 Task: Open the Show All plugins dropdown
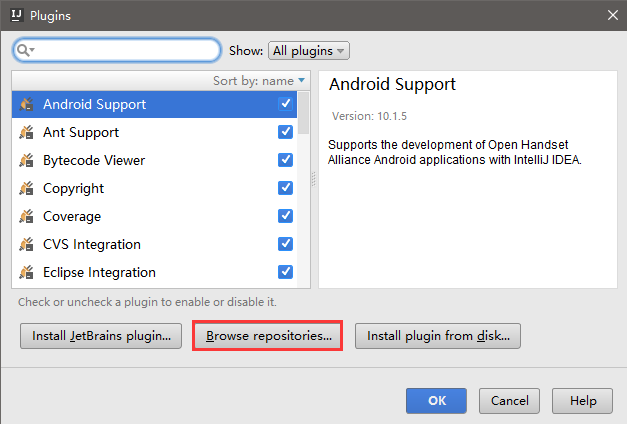(309, 51)
